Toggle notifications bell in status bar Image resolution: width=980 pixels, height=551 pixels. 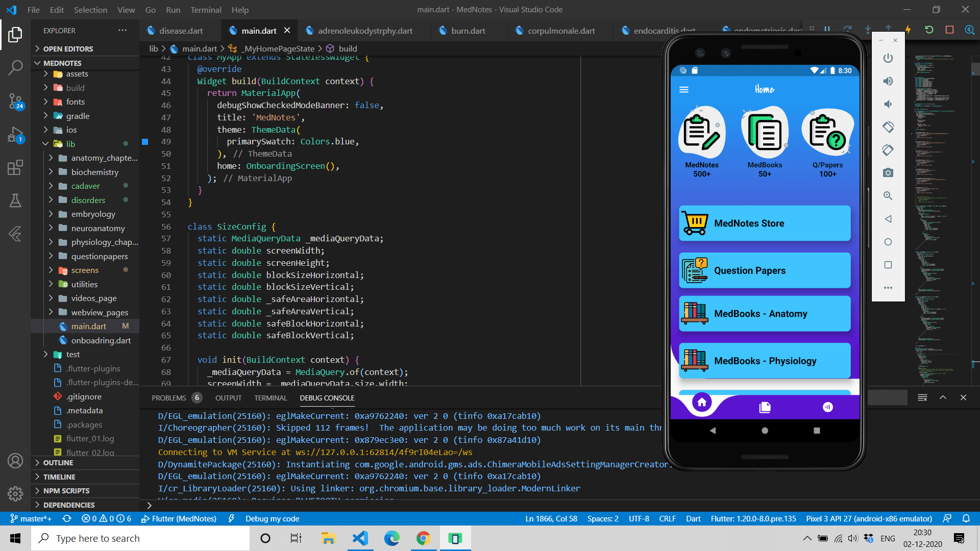pyautogui.click(x=966, y=518)
